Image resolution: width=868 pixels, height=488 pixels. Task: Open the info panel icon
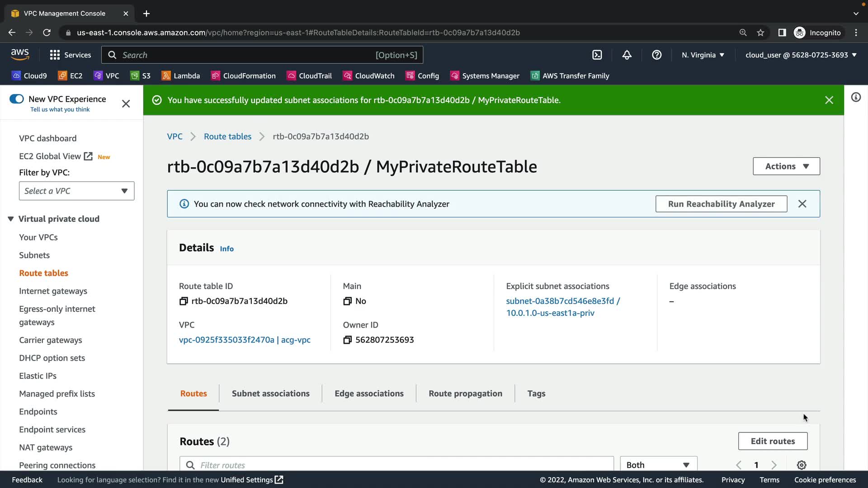[855, 97]
